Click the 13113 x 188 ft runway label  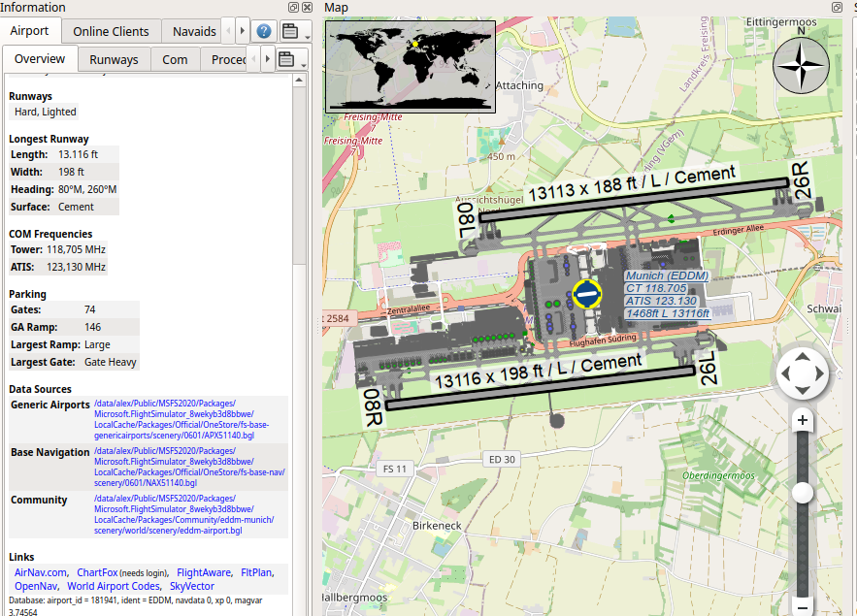pyautogui.click(x=631, y=184)
